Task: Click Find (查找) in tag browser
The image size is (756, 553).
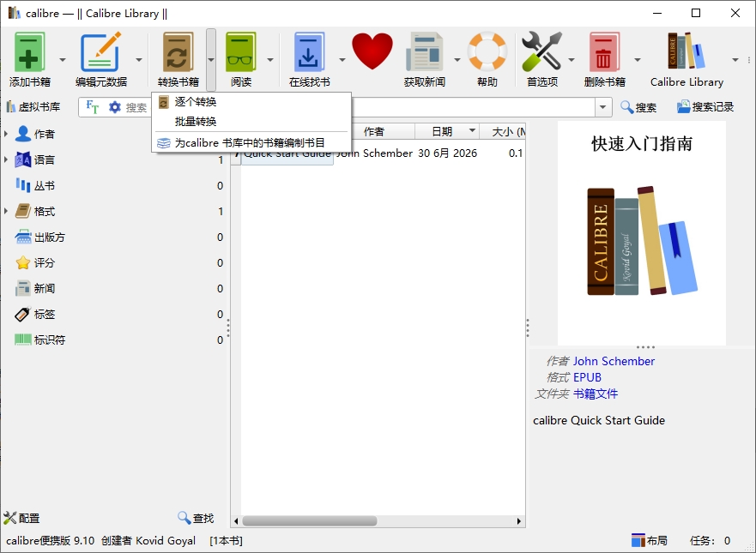Action: 196,519
